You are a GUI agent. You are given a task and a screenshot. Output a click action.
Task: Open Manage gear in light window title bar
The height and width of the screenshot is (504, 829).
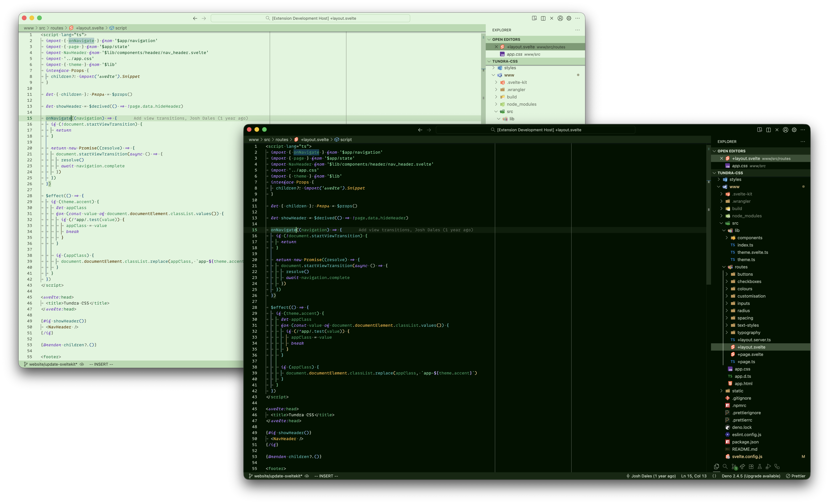(x=569, y=18)
